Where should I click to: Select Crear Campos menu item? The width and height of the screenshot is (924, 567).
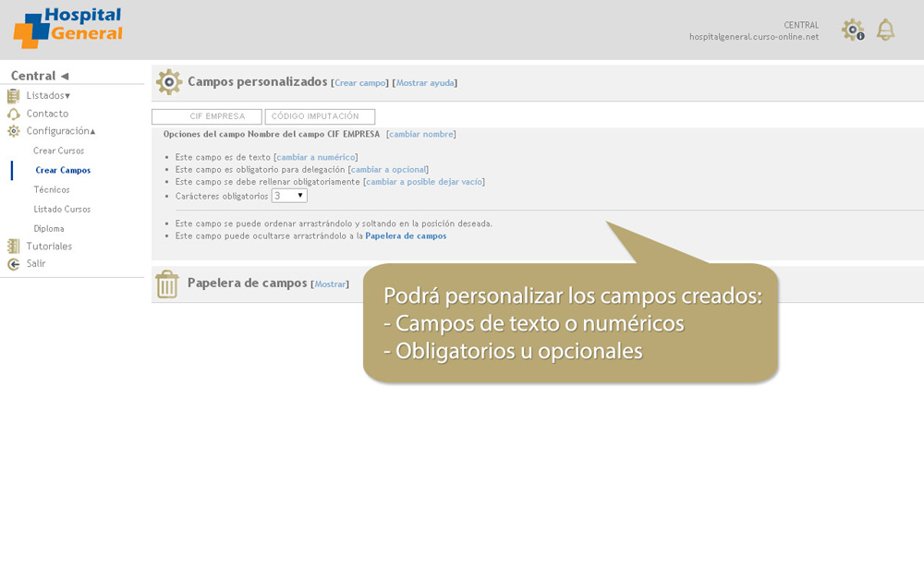coord(63,170)
